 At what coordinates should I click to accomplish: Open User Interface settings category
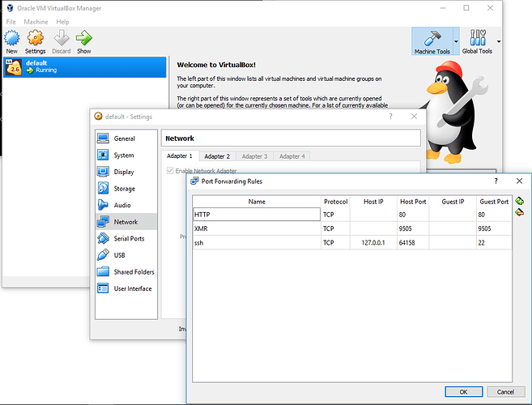click(126, 288)
